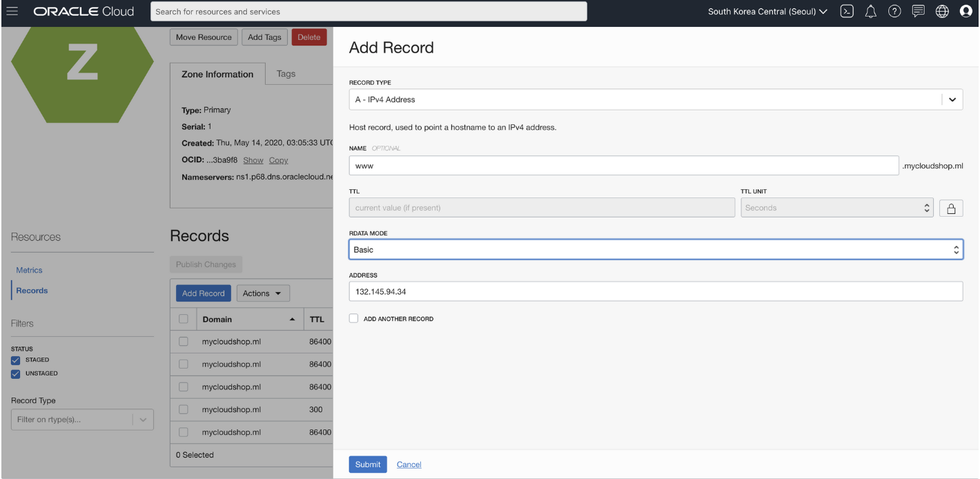Viewport: 980px width, 479px height.
Task: Open Metrics in Resources
Action: click(29, 271)
